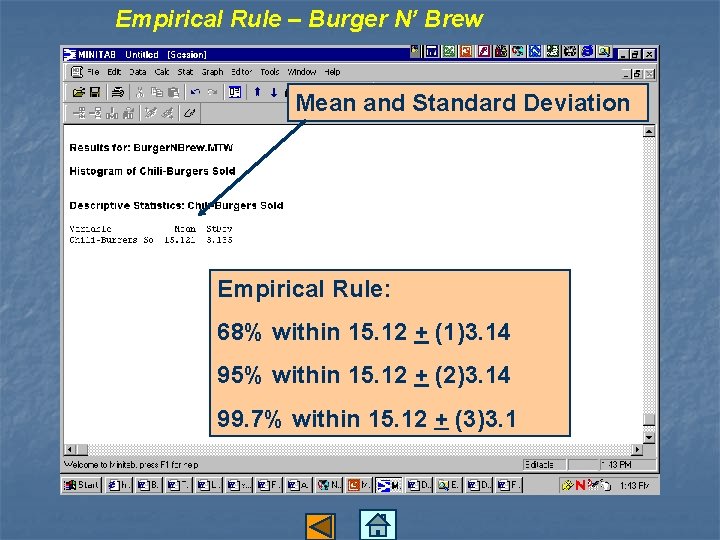This screenshot has height=540, width=720.
Task: Click the brush icon ending the second toolbar row
Action: [189, 113]
